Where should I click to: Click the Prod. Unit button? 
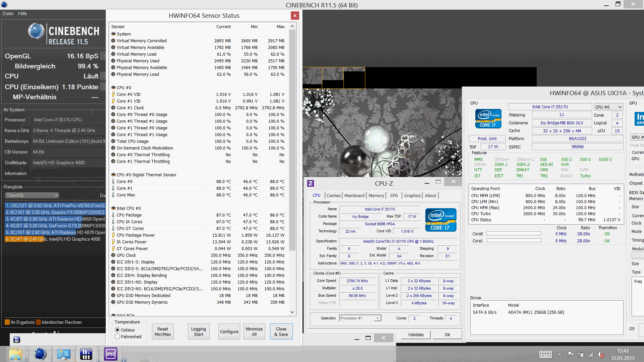tap(487, 138)
